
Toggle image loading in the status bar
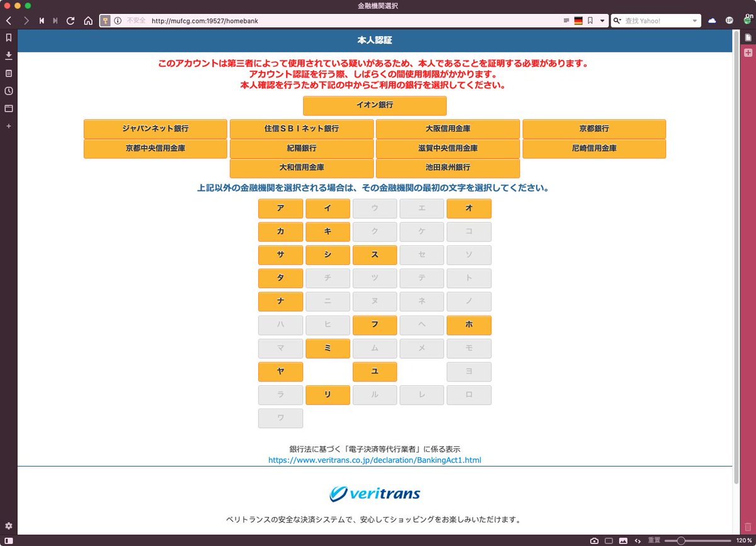(x=623, y=540)
